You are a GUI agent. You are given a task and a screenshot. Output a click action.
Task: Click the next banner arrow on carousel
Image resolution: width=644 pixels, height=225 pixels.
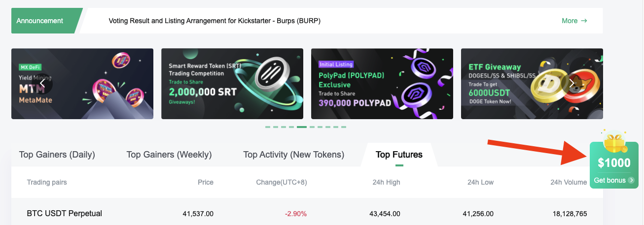point(572,83)
